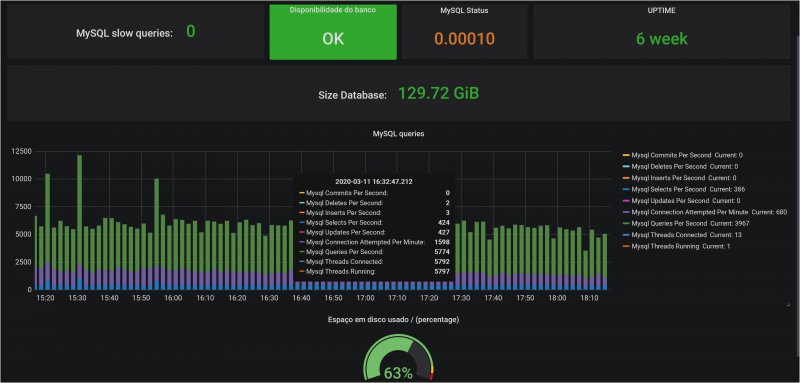The width and height of the screenshot is (800, 383).
Task: Click the MySQL slow queries label
Action: 124,33
